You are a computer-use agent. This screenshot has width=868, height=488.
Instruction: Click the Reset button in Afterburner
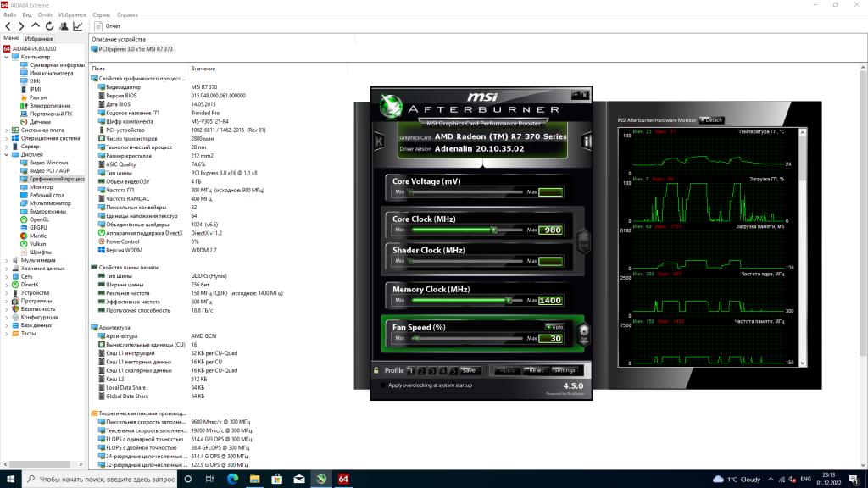(536, 370)
